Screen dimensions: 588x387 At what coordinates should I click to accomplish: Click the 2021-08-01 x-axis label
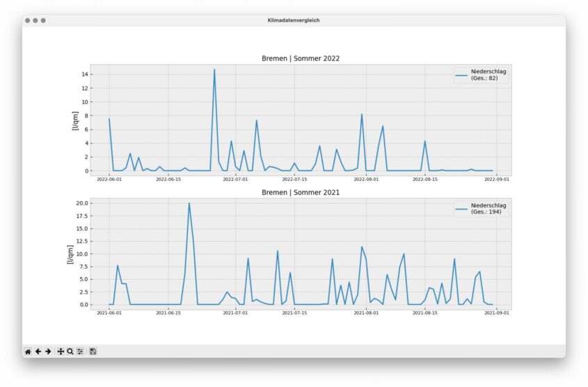(367, 313)
